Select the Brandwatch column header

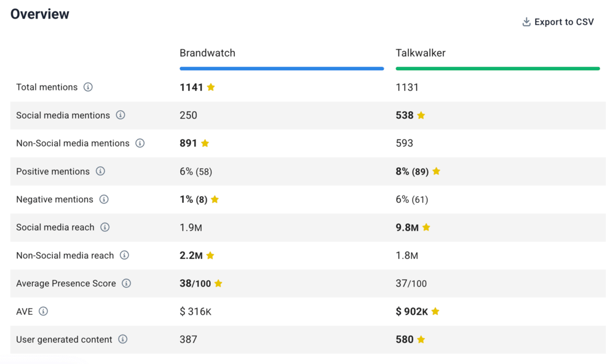tap(207, 53)
